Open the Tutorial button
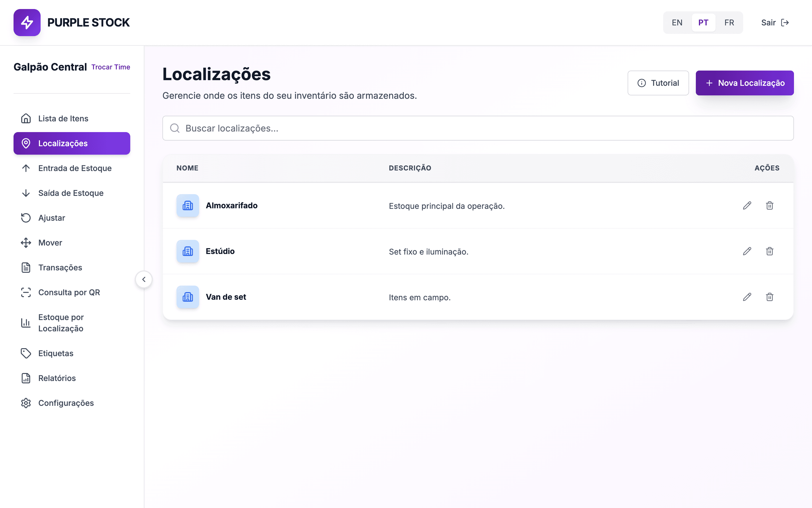Image resolution: width=812 pixels, height=508 pixels. tap(658, 83)
